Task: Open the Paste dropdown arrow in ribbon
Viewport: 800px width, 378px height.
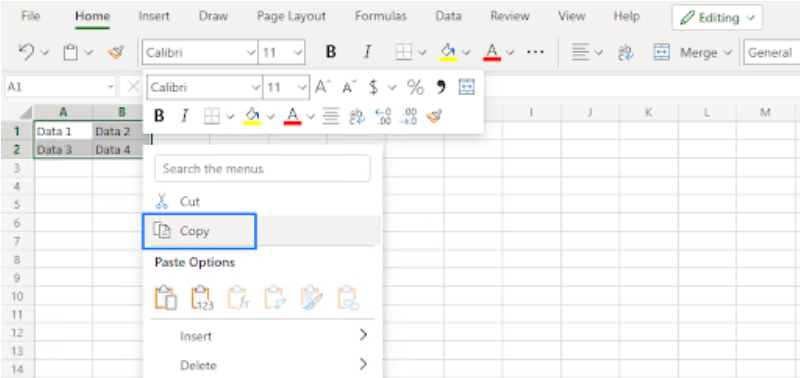Action: click(x=88, y=53)
